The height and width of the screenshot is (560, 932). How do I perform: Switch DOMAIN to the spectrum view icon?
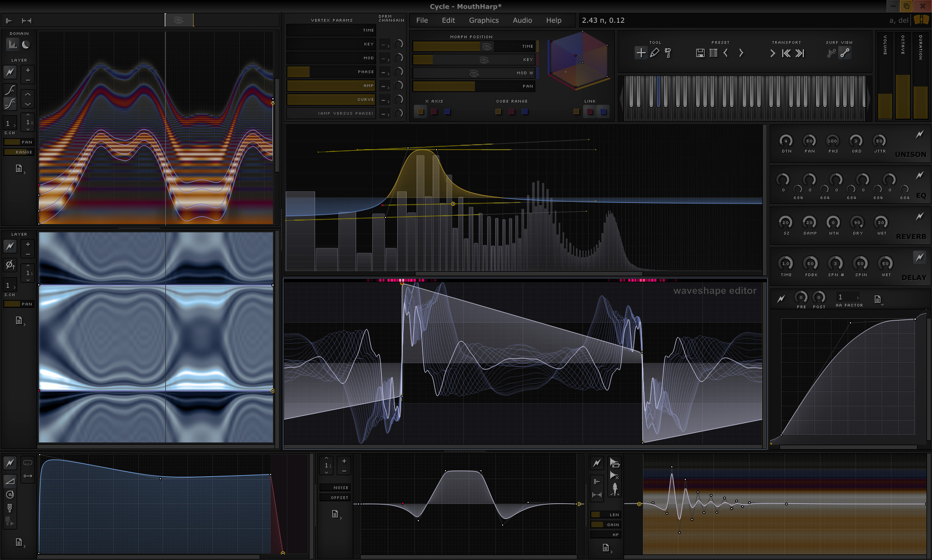pyautogui.click(x=12, y=45)
